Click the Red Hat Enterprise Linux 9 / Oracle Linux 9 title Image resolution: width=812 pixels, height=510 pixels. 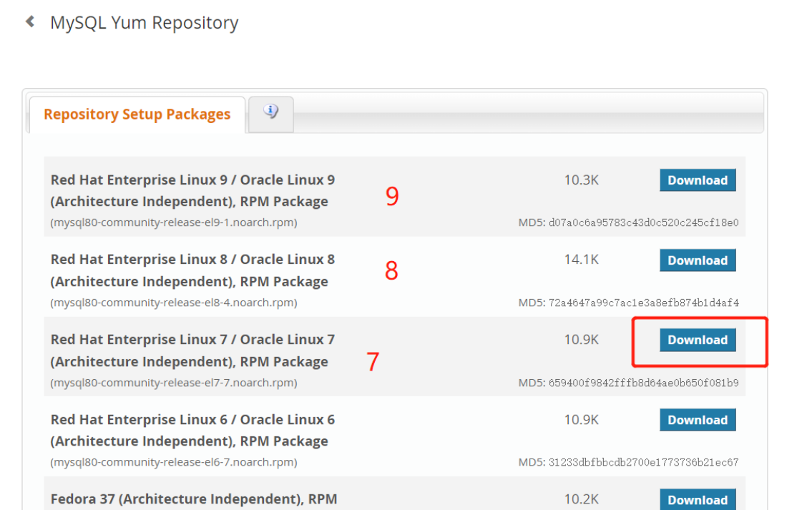[x=192, y=190]
